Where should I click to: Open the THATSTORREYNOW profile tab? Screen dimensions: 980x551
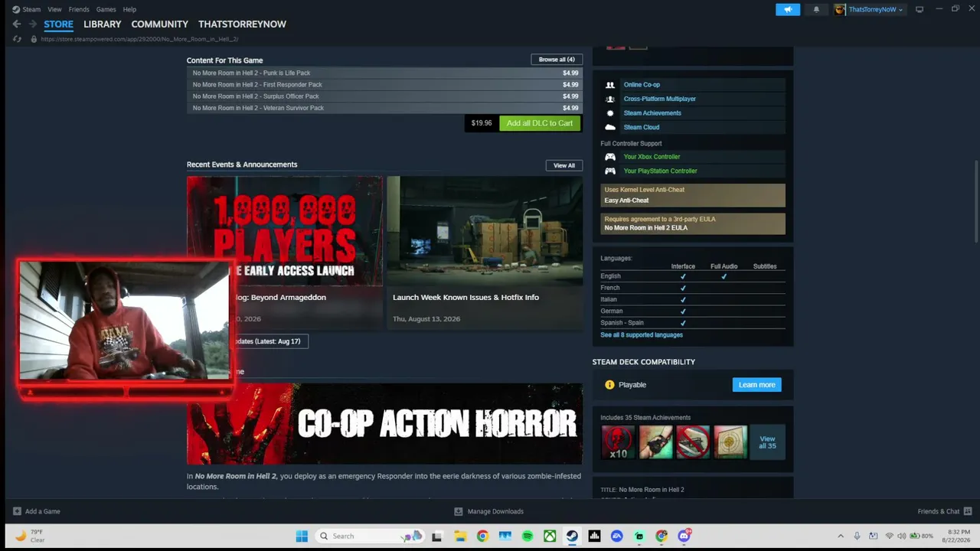click(x=242, y=24)
